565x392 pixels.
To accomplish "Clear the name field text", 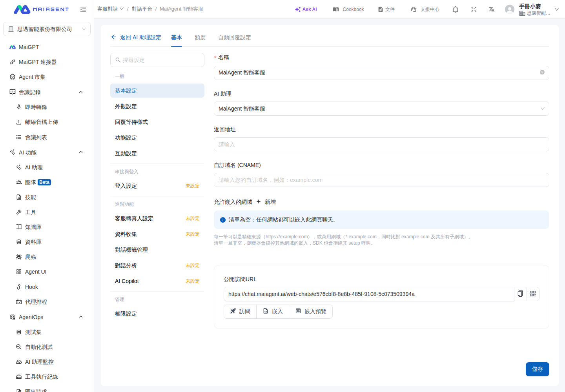I will point(542,72).
